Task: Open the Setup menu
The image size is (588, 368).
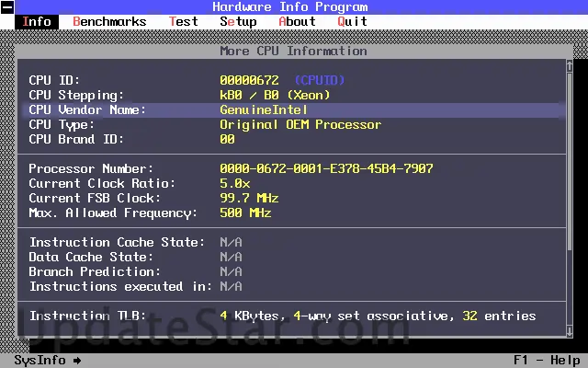Action: click(239, 22)
